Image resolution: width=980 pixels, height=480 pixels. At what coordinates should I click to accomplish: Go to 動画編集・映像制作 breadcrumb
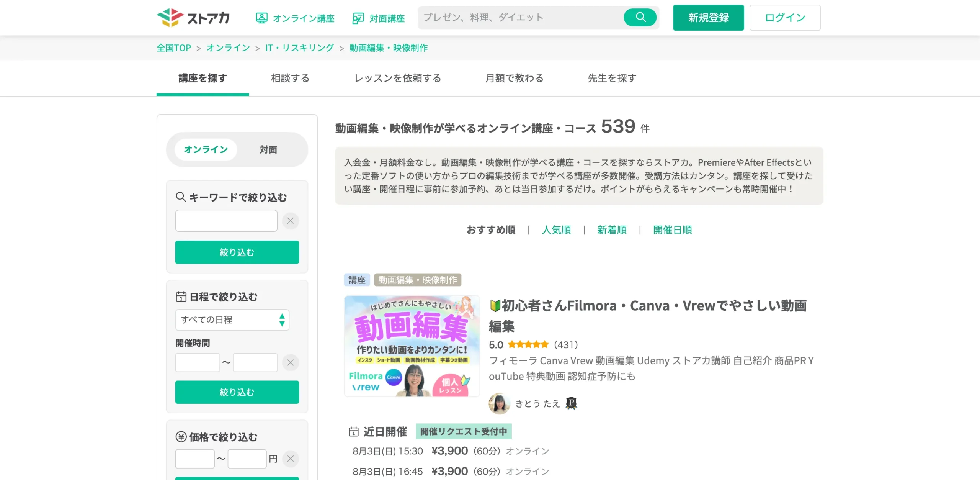click(x=389, y=48)
